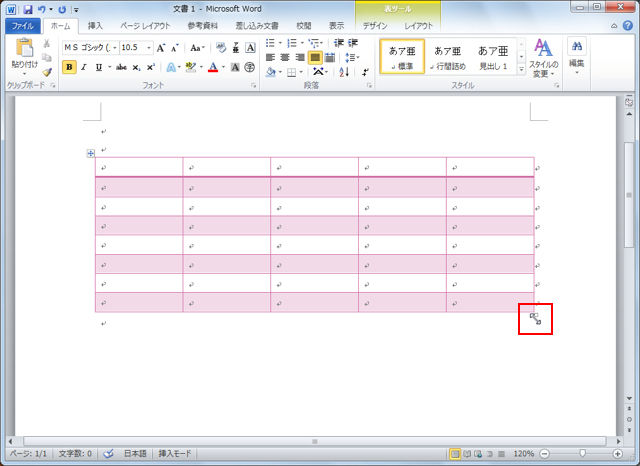Image resolution: width=640 pixels, height=466 pixels.
Task: Click the Decrease Indent icon
Action: [x=338, y=43]
